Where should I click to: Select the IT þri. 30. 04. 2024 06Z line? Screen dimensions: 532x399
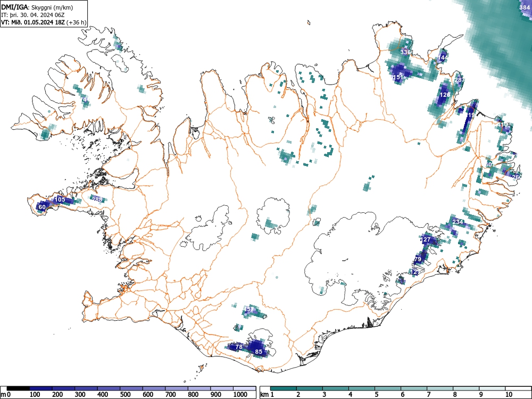point(33,15)
